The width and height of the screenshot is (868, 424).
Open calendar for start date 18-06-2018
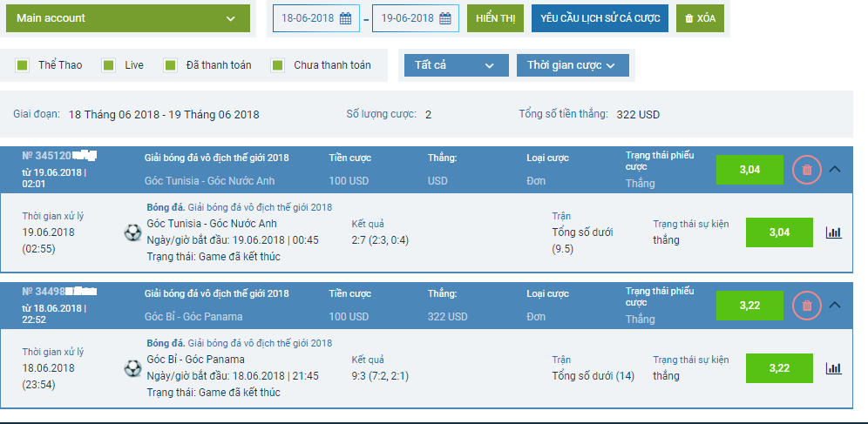(x=345, y=18)
